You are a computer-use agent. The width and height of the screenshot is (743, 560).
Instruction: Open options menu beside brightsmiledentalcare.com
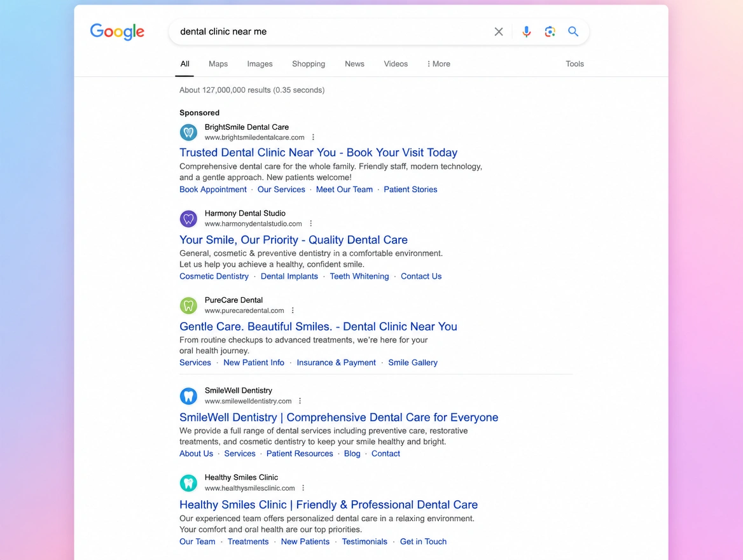tap(313, 137)
